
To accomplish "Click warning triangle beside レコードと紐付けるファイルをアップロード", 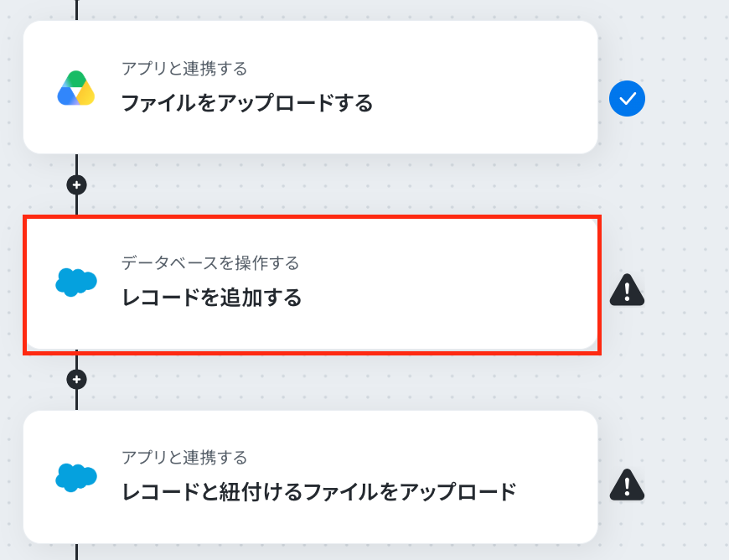I will click(627, 485).
